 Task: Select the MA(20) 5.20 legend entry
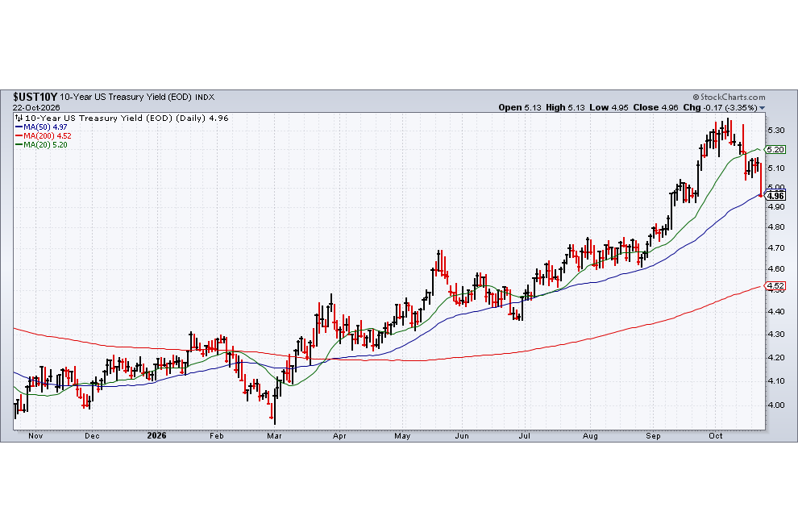(x=41, y=144)
